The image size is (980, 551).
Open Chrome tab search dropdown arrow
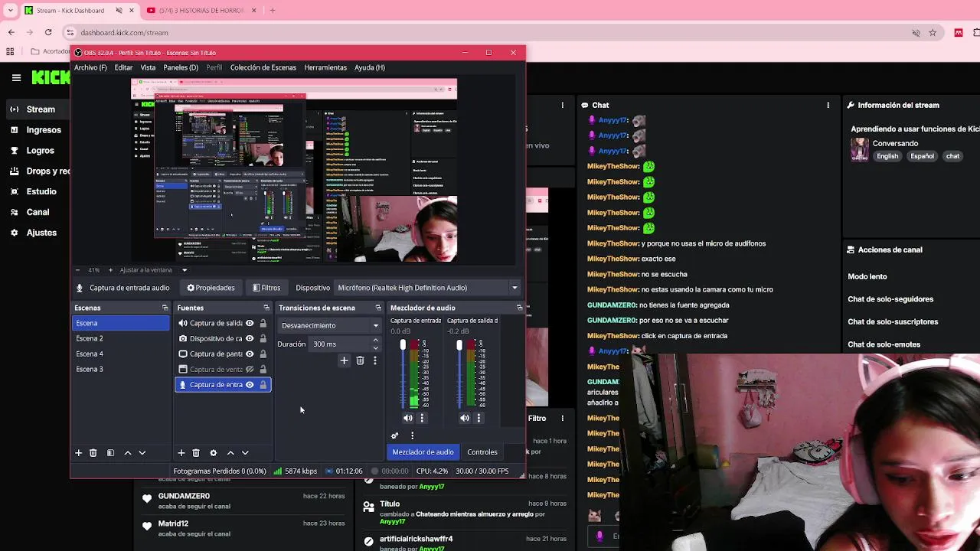pos(11,10)
